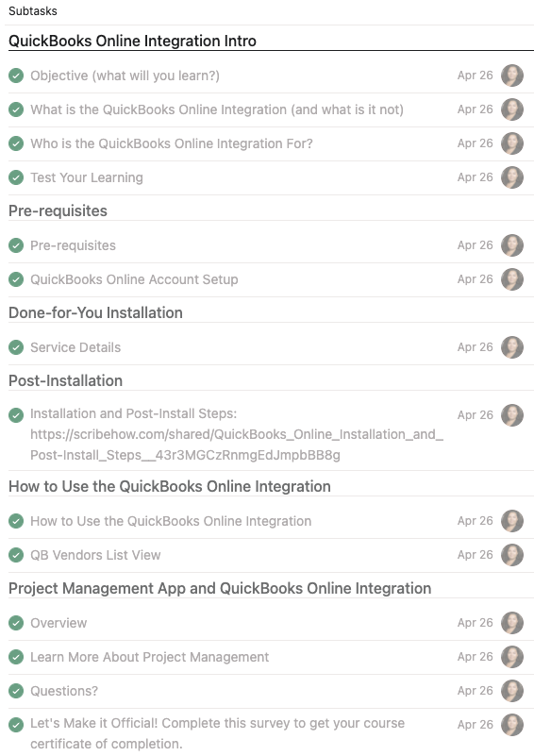The height and width of the screenshot is (756, 534).
Task: Toggle the 'Test Your Learning' checkmark
Action: tap(16, 177)
